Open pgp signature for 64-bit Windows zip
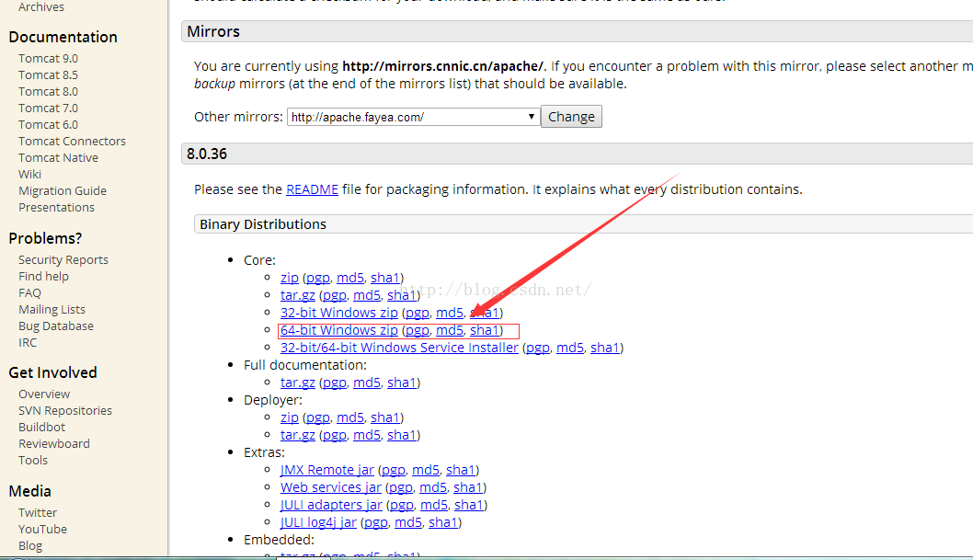The width and height of the screenshot is (973, 560). tap(417, 330)
